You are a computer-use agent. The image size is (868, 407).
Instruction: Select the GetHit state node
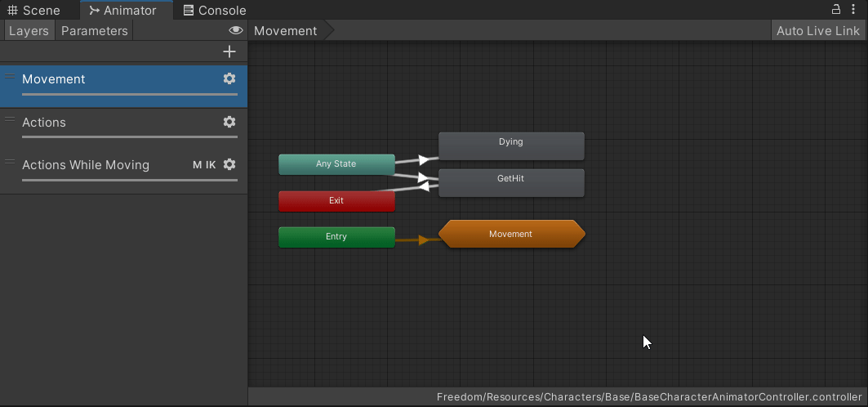(511, 182)
